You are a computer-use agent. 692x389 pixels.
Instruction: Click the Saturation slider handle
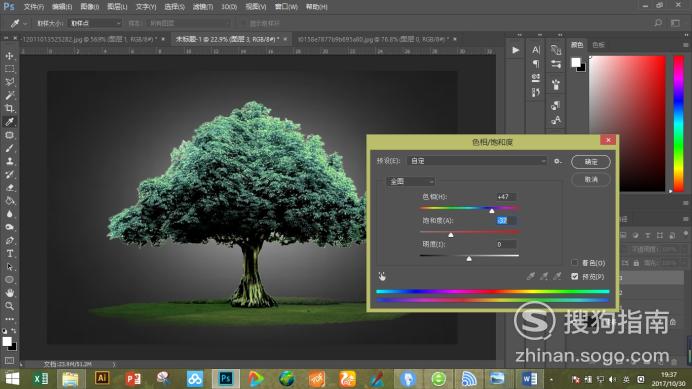click(x=451, y=234)
